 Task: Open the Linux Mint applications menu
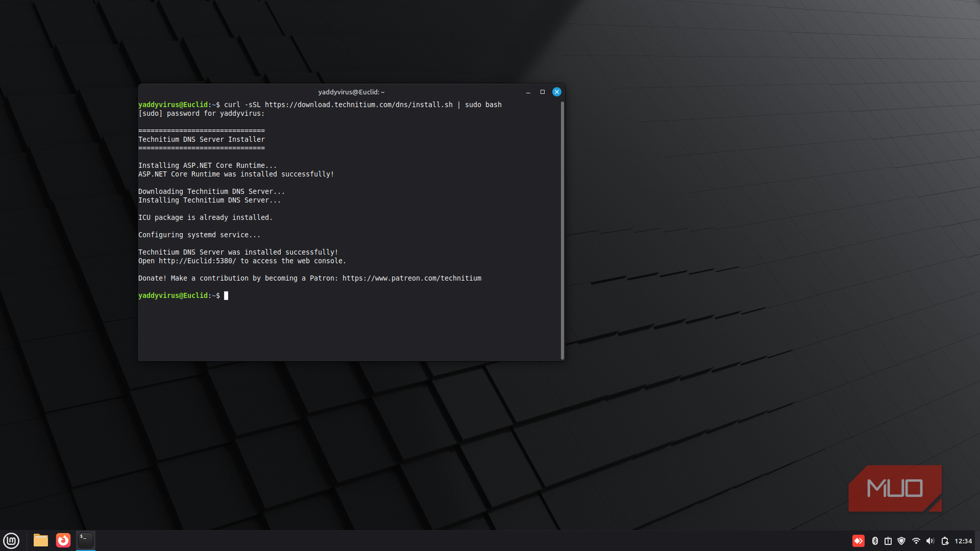[11, 541]
